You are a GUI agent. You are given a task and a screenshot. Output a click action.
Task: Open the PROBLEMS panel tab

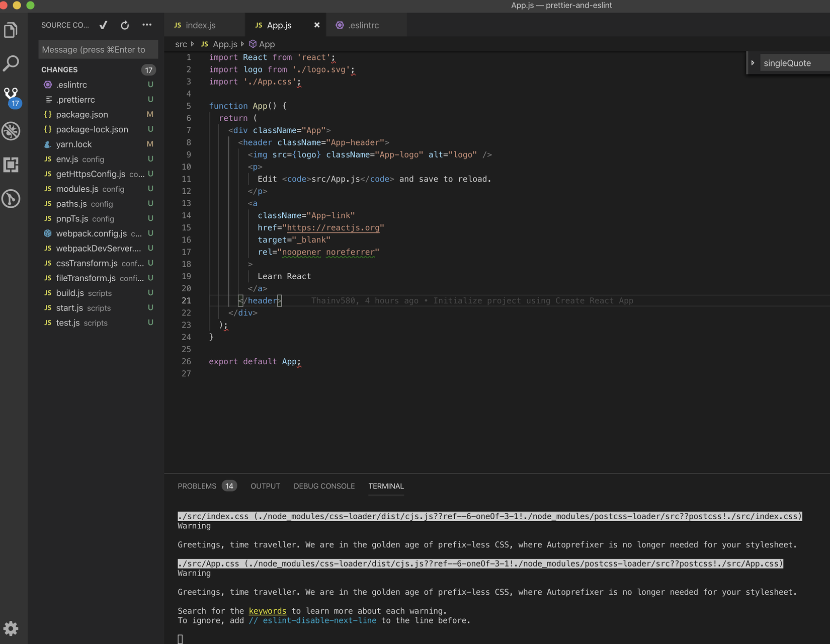[197, 486]
